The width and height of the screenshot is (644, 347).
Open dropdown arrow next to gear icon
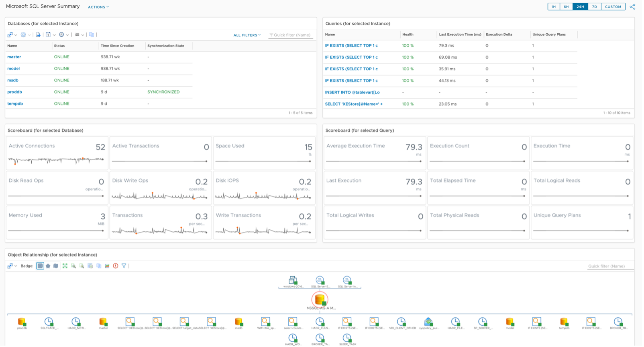(x=29, y=35)
